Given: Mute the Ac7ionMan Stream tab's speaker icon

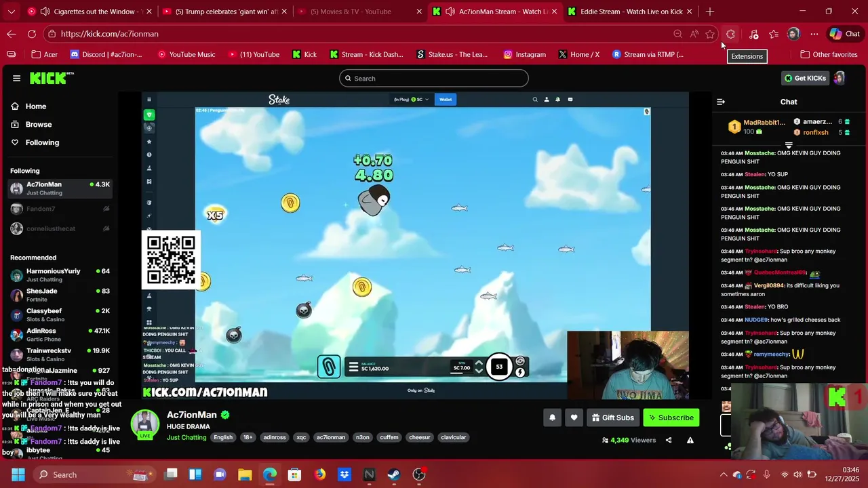Looking at the screenshot, I should [450, 12].
